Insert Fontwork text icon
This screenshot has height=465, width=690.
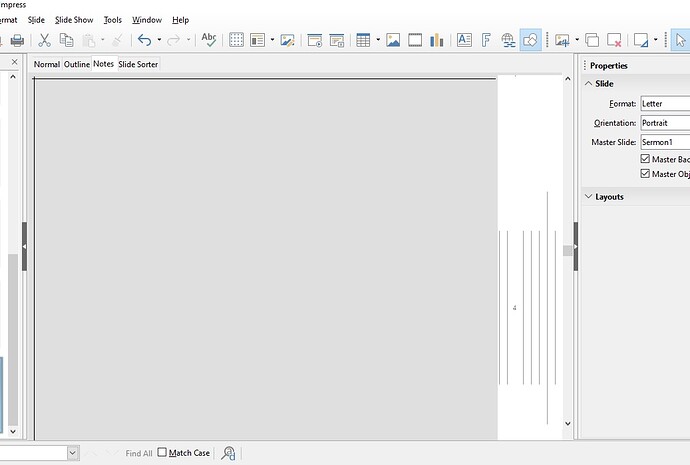pyautogui.click(x=486, y=40)
